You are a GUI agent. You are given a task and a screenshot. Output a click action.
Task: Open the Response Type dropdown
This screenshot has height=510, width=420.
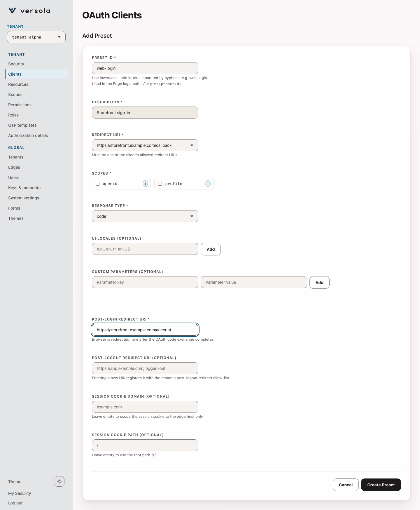click(145, 216)
